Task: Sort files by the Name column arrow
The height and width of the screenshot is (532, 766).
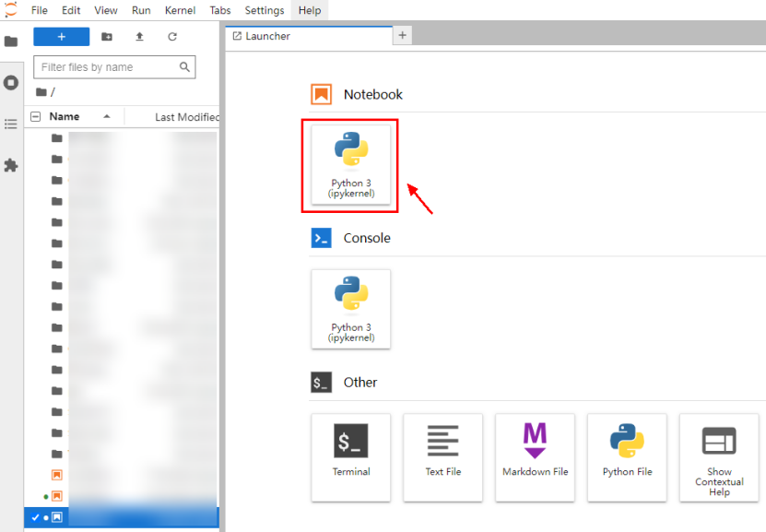Action: point(107,117)
